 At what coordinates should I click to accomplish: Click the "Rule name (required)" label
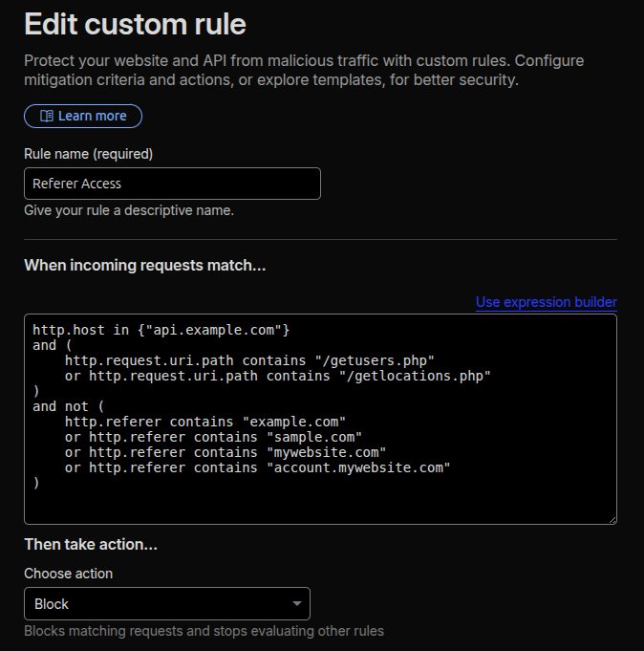coord(88,154)
